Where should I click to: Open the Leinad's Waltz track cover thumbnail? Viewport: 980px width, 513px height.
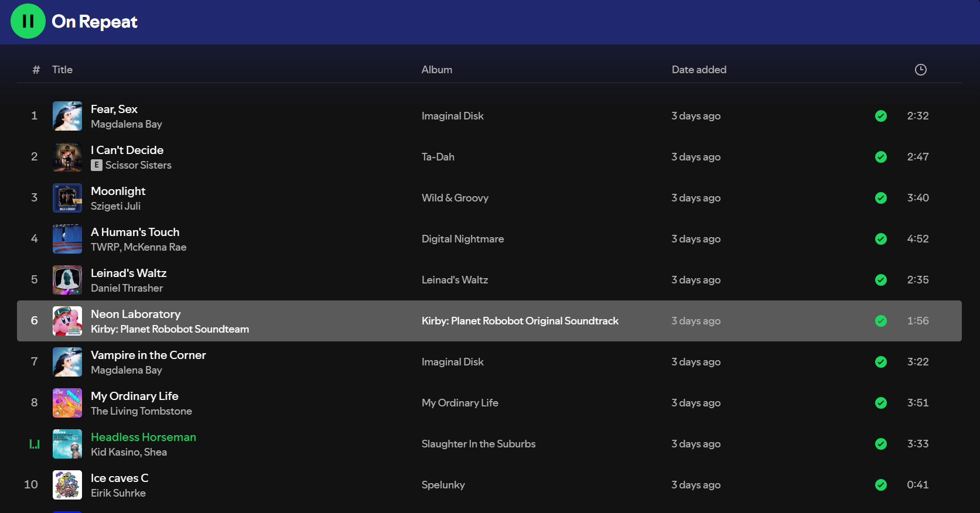pyautogui.click(x=67, y=280)
